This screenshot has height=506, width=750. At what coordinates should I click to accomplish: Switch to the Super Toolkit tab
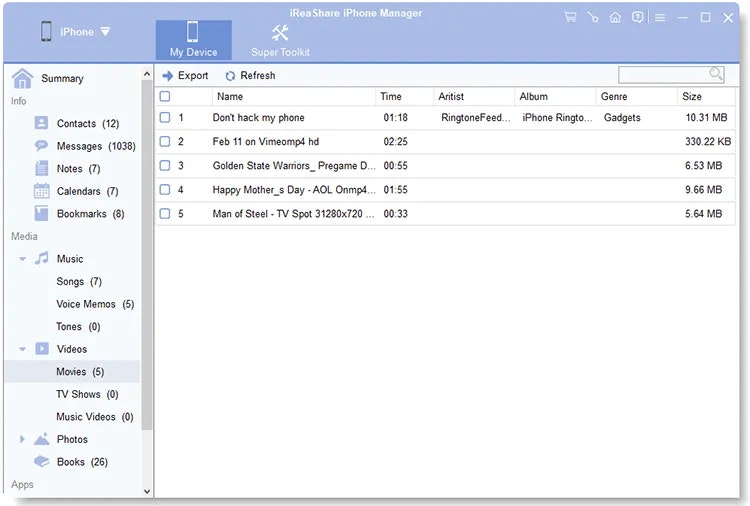click(x=280, y=40)
